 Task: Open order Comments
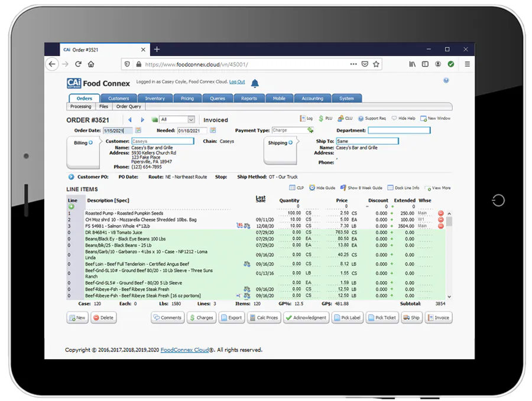click(x=168, y=318)
